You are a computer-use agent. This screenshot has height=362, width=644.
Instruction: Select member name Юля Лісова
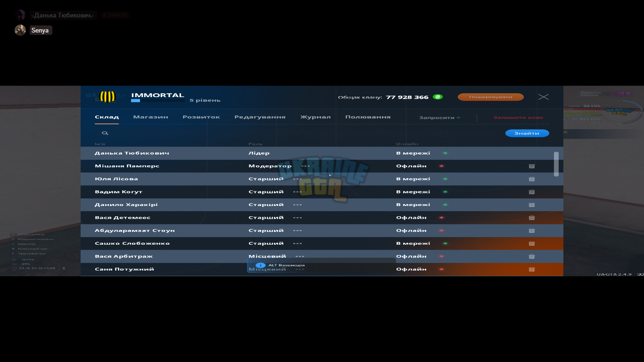pyautogui.click(x=116, y=179)
